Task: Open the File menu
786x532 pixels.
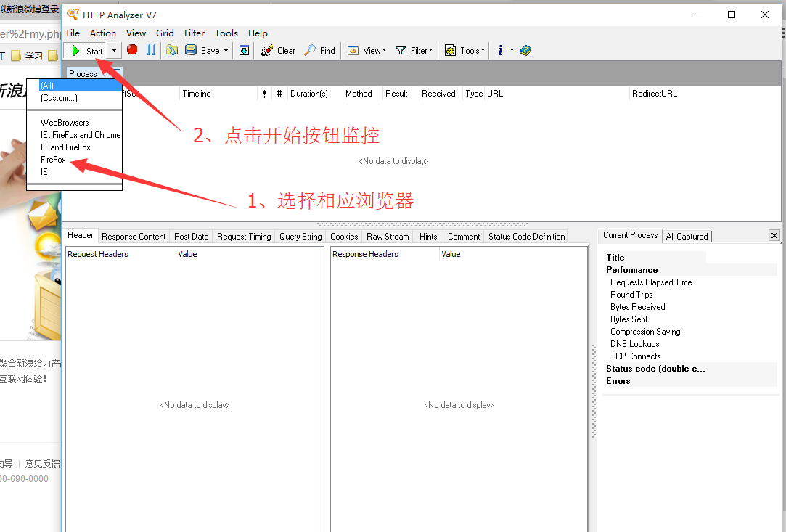Action: (x=73, y=33)
